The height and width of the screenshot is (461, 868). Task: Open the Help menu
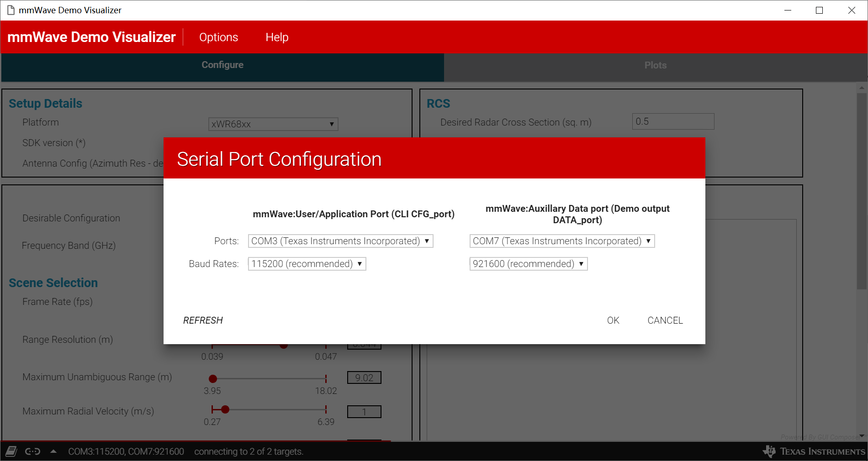[x=277, y=37]
